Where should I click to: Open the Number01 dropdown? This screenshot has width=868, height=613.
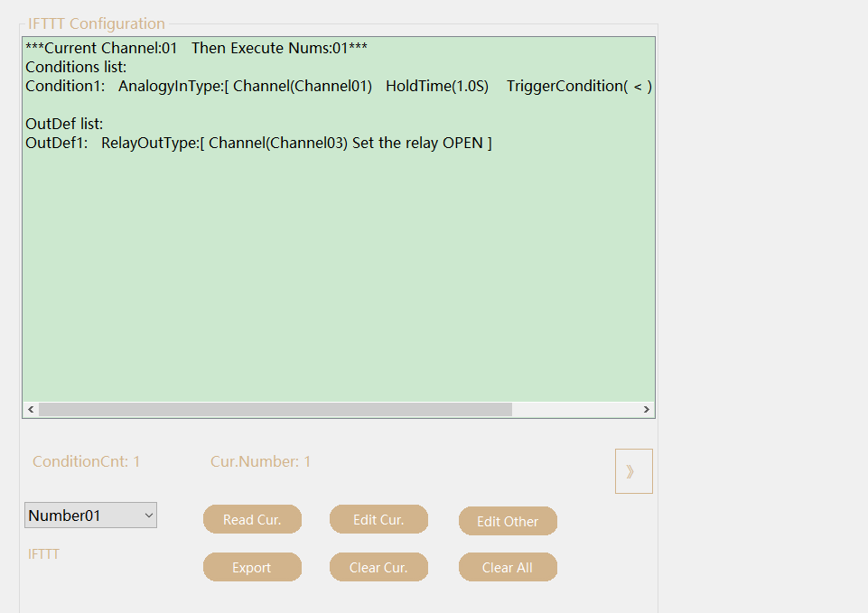(90, 515)
